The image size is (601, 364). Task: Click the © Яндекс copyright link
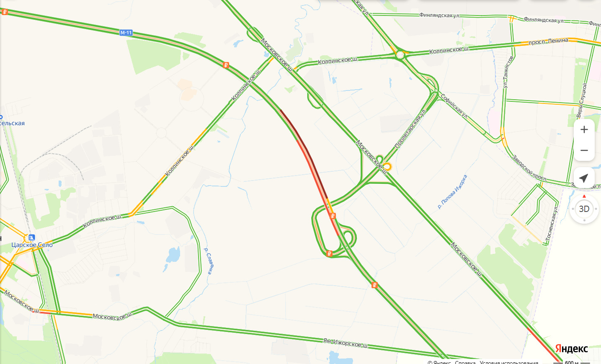point(439,362)
